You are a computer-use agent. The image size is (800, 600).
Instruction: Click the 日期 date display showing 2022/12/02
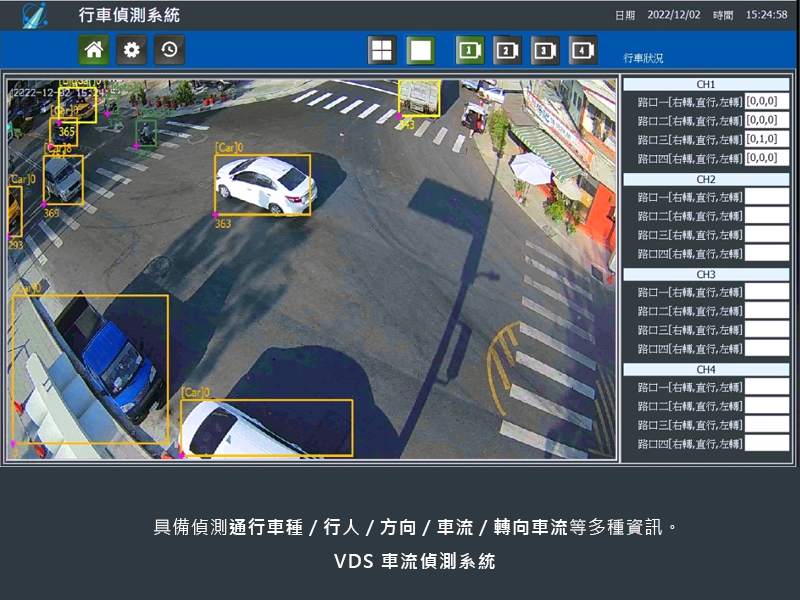coord(676,15)
